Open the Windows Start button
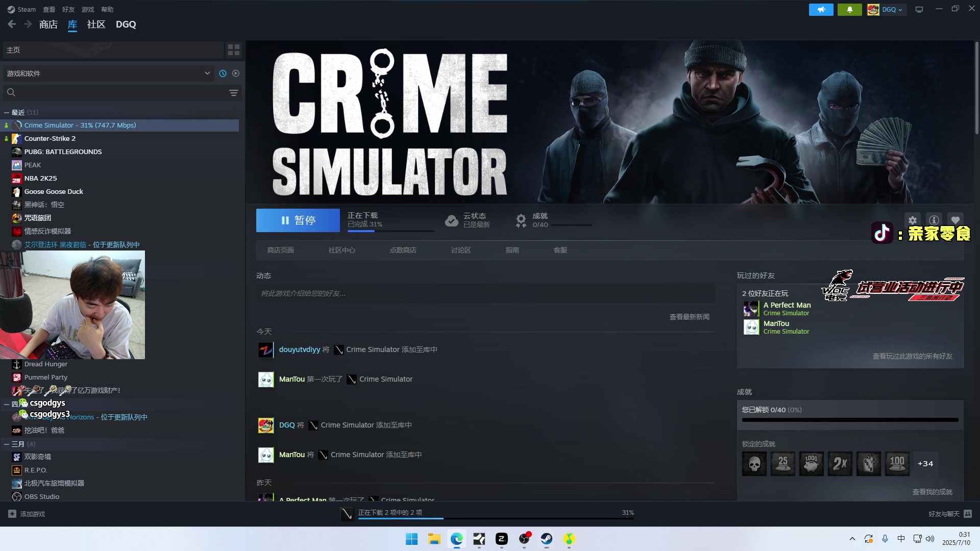Image resolution: width=980 pixels, height=551 pixels. (411, 539)
